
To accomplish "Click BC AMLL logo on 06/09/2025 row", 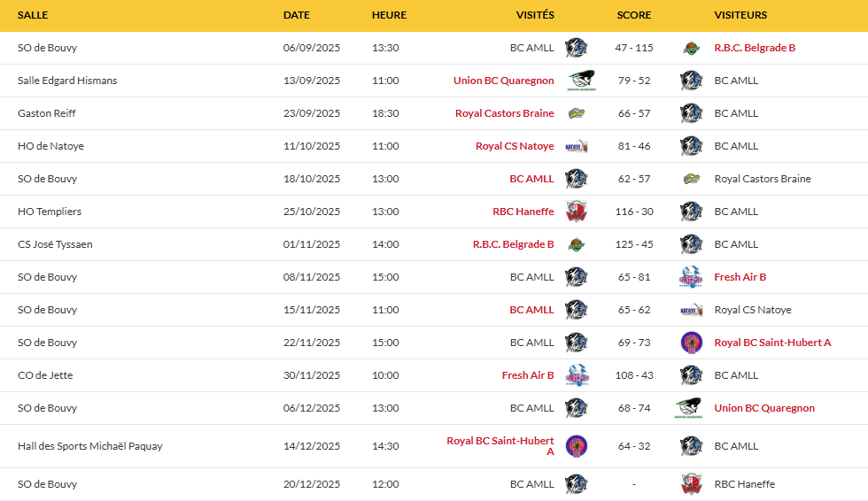I will point(577,48).
